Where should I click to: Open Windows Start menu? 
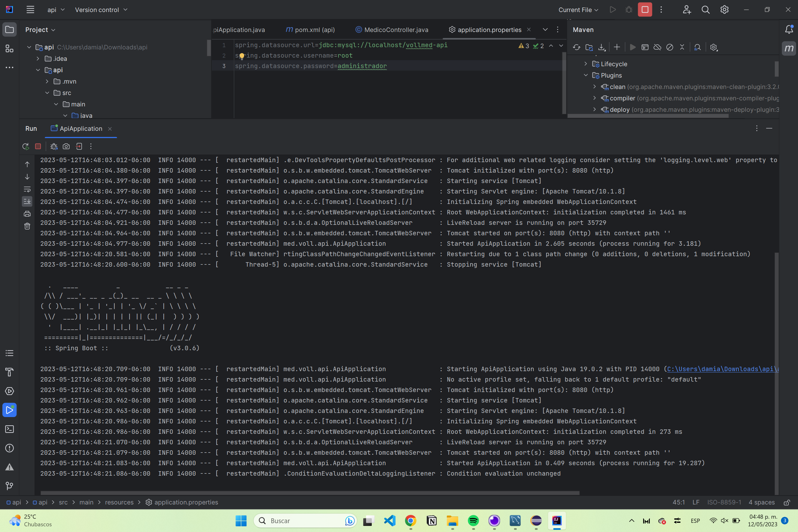(x=241, y=521)
